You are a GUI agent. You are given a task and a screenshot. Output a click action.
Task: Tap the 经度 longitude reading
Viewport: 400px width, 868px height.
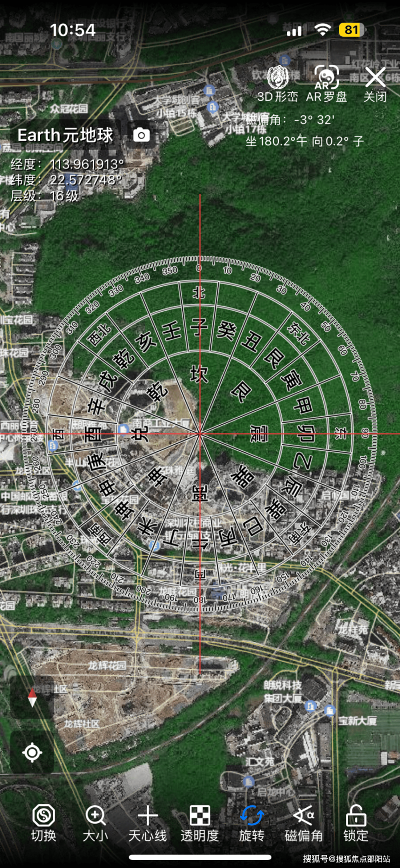tap(68, 164)
